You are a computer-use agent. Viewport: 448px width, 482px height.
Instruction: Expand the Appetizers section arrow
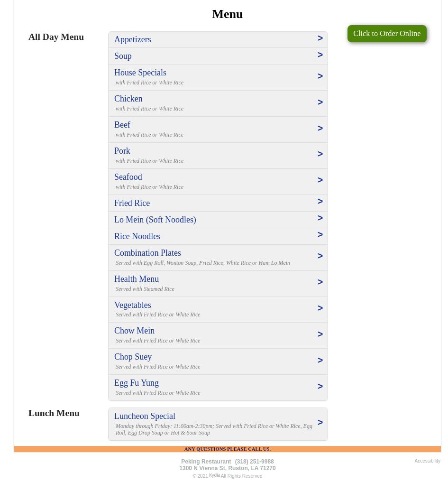tap(320, 38)
